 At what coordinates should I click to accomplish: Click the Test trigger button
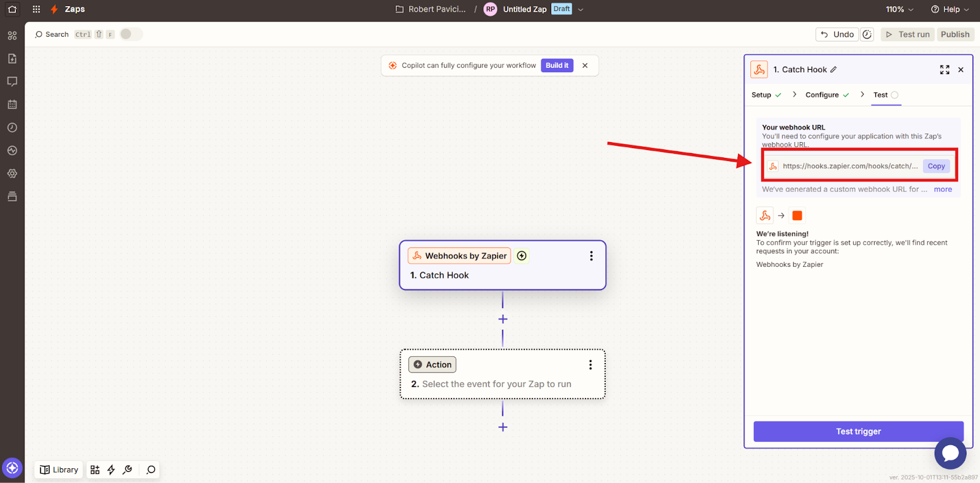[858, 432]
